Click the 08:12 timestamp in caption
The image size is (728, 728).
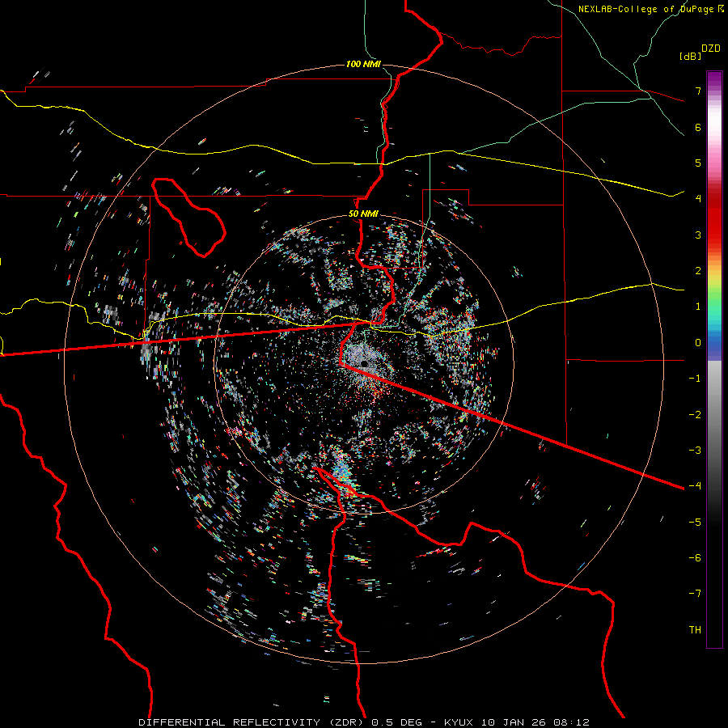570,722
